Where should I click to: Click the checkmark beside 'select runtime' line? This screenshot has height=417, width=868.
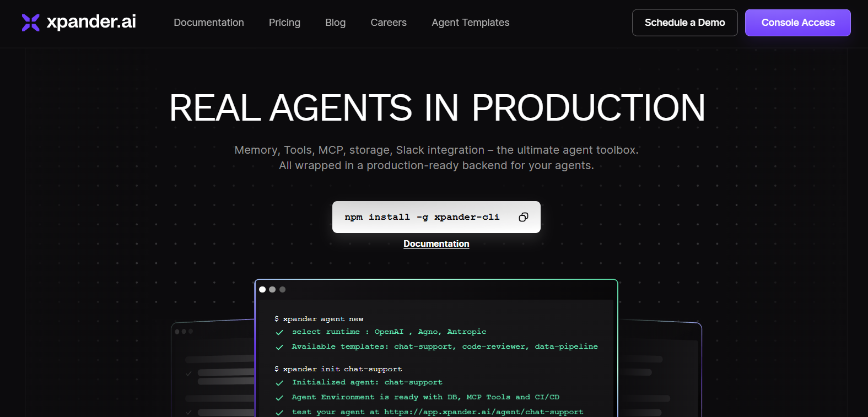279,332
